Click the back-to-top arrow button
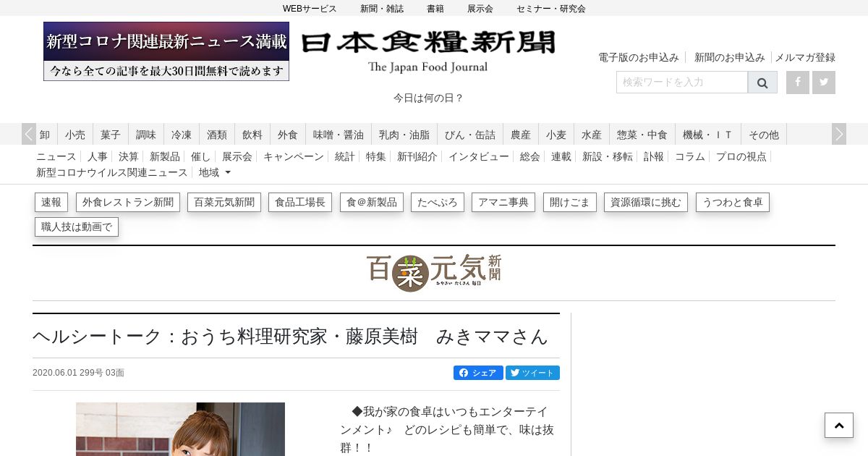Screen dimensions: 868x456 [x=839, y=426]
